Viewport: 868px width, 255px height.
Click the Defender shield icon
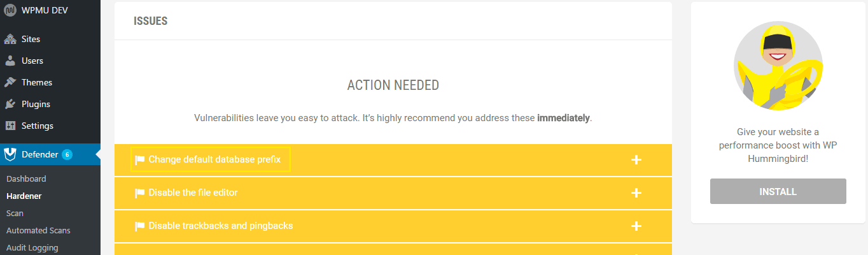pos(10,154)
